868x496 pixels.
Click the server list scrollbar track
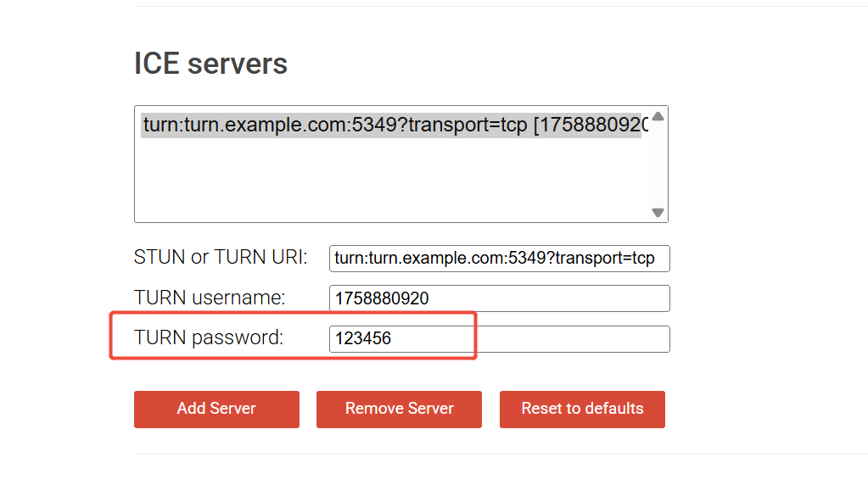pyautogui.click(x=658, y=165)
